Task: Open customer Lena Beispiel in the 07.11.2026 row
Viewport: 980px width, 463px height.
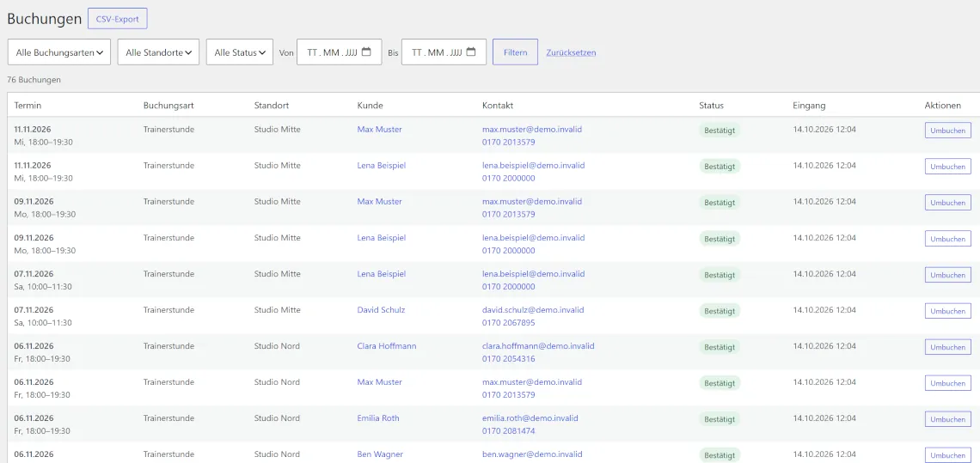Action: pos(381,274)
